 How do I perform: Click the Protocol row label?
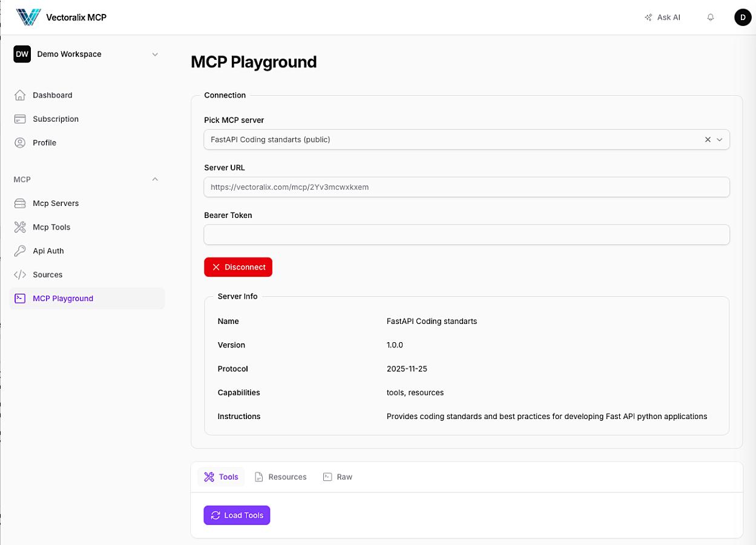coord(233,369)
